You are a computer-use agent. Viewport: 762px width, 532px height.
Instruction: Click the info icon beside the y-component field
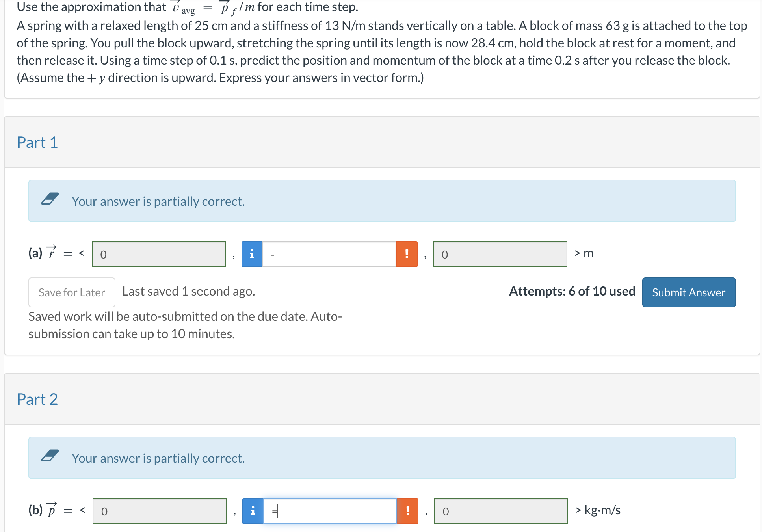click(252, 255)
